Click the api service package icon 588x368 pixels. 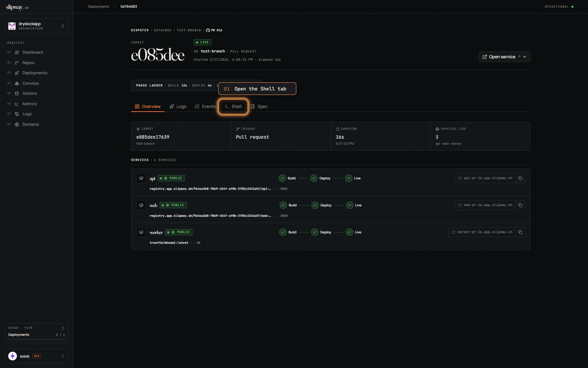141,178
